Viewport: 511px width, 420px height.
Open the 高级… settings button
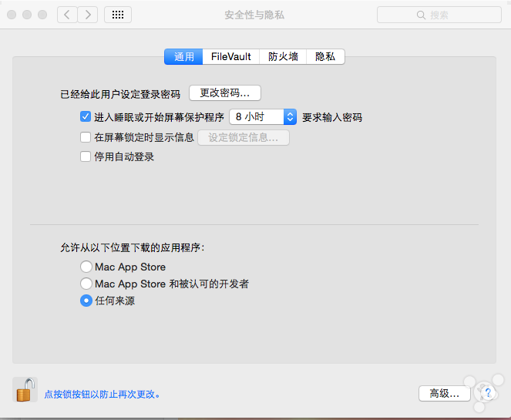click(445, 394)
